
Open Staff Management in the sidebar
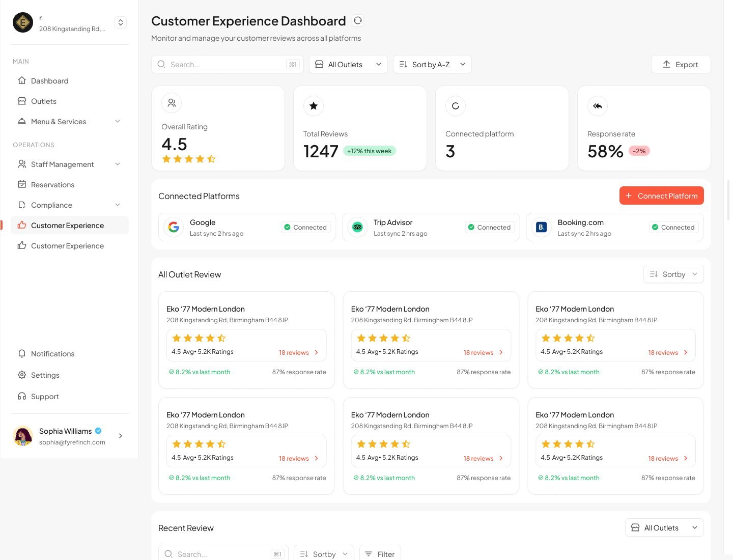click(x=70, y=164)
